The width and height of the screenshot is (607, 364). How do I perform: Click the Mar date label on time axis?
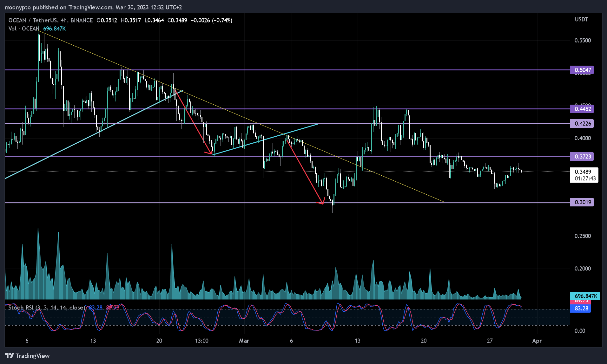click(x=244, y=341)
